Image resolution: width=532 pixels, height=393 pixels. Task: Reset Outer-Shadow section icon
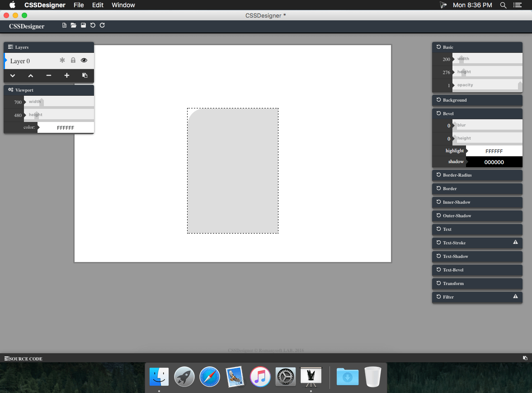pyautogui.click(x=438, y=215)
